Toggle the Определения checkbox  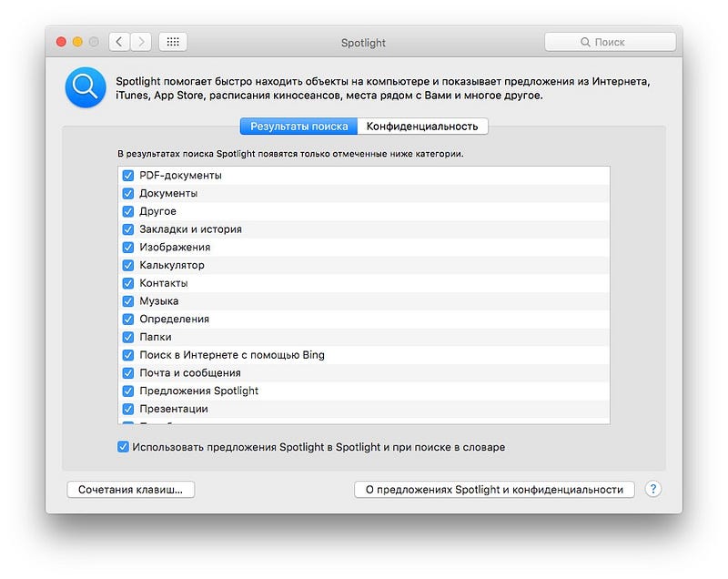tap(128, 319)
